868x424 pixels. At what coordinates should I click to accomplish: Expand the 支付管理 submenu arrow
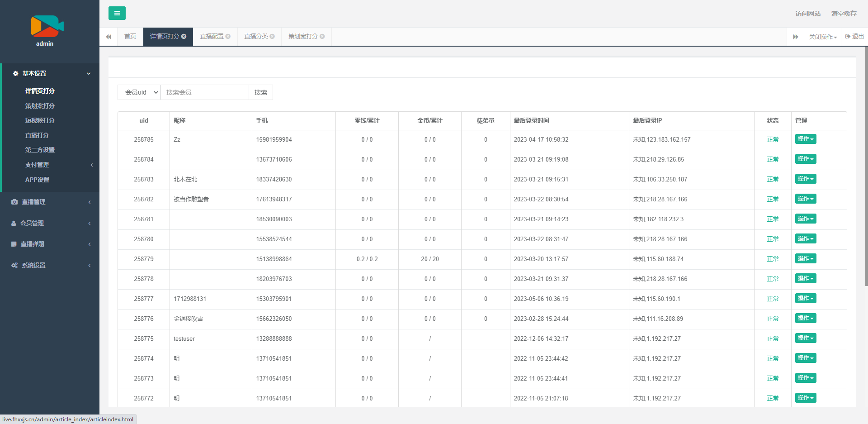92,165
